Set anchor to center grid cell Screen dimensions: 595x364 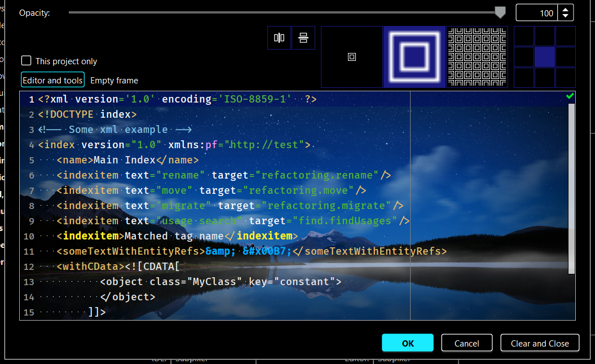(x=545, y=57)
